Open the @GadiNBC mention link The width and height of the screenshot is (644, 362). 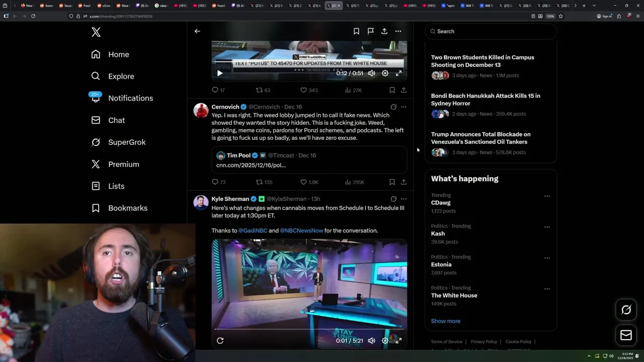(x=253, y=231)
